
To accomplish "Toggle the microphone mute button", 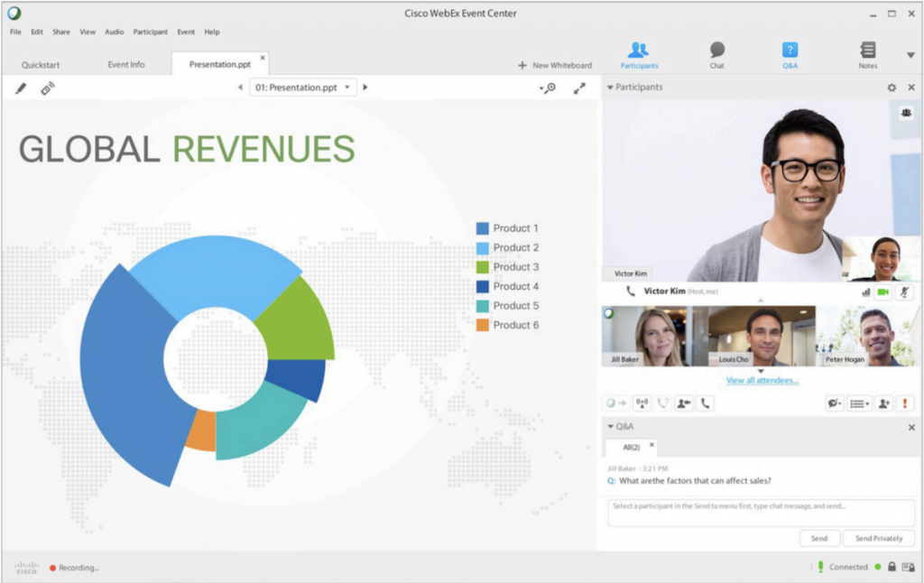I will click(904, 291).
